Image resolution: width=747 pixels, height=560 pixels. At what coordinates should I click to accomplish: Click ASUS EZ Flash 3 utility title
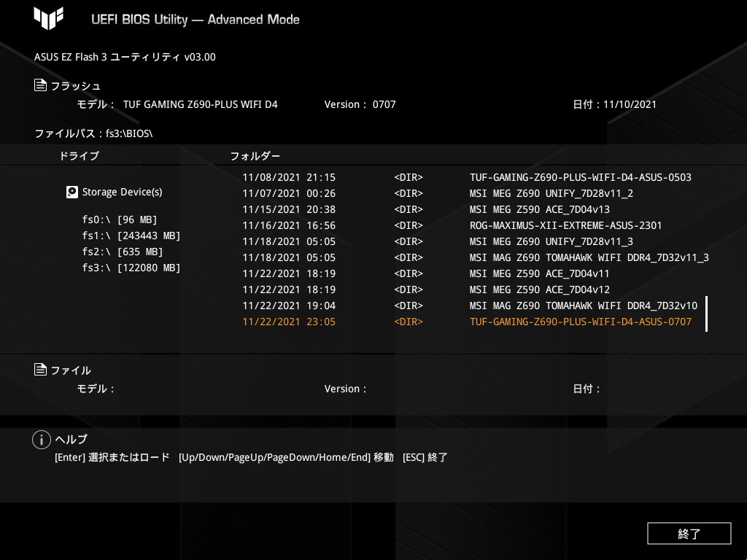tap(125, 57)
